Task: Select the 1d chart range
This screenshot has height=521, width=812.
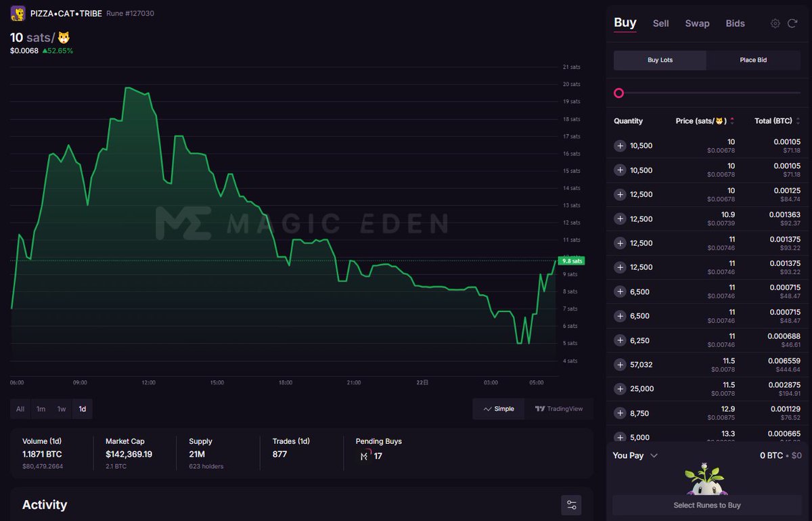Action: [83, 409]
